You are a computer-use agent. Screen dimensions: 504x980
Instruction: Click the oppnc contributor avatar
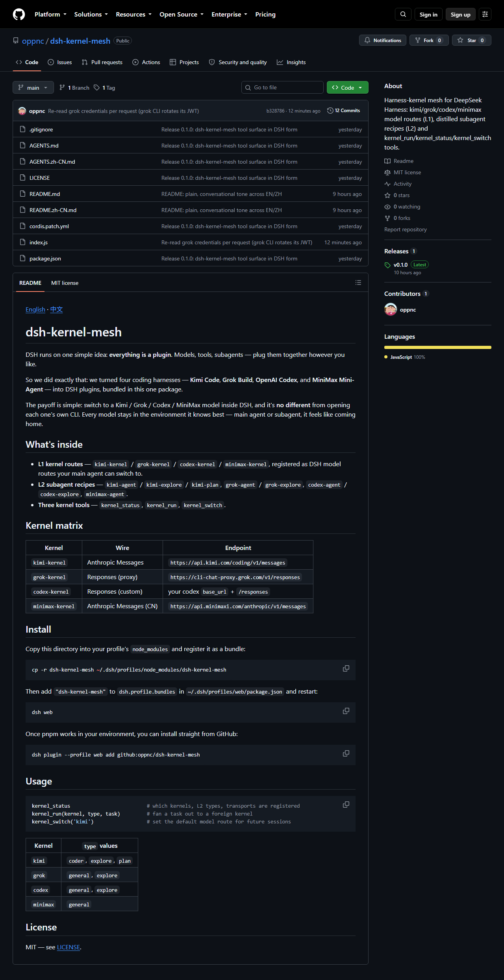point(391,310)
